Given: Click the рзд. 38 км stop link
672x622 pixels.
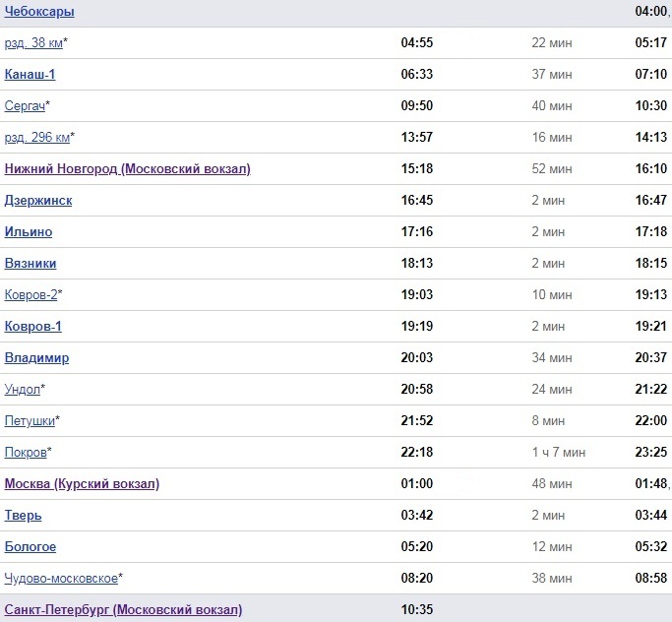Looking at the screenshot, I should [x=33, y=43].
